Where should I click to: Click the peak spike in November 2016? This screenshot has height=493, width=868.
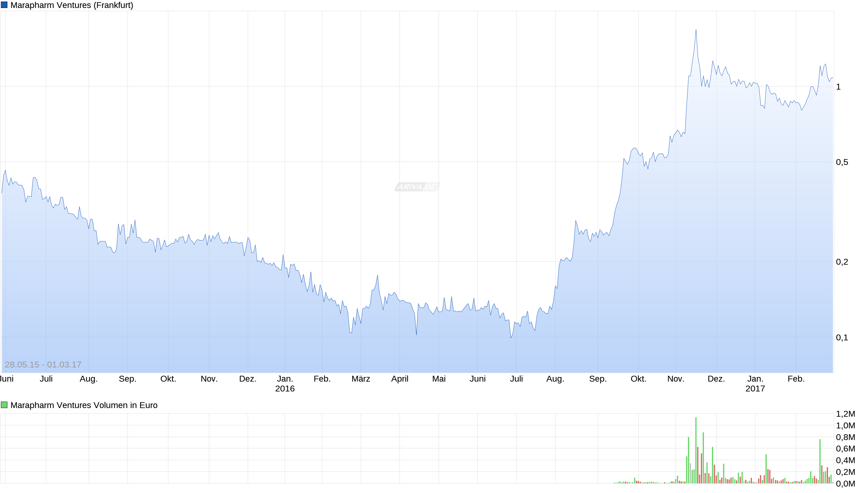[x=696, y=30]
